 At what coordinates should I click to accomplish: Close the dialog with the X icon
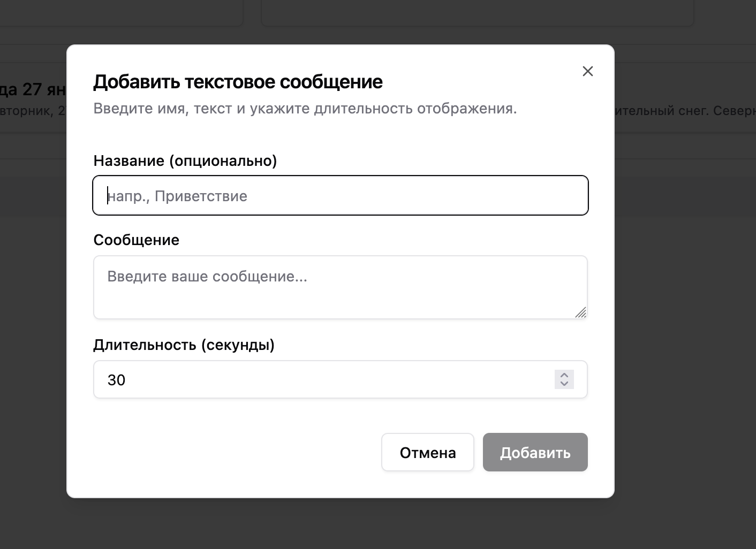click(x=587, y=71)
